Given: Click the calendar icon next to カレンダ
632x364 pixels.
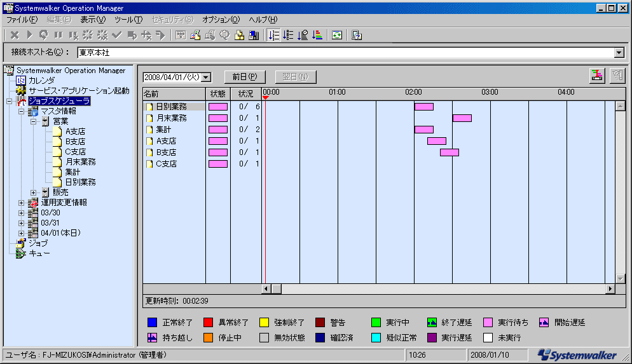Looking at the screenshot, I should (21, 81).
